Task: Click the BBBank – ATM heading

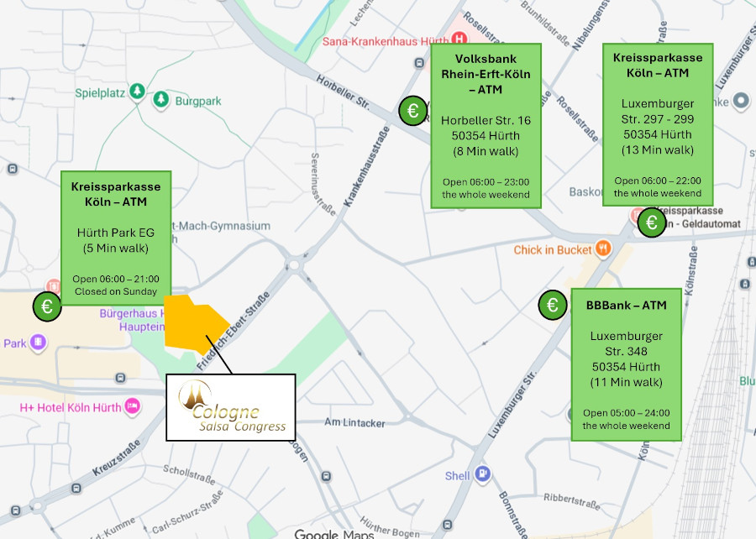Action: (x=627, y=306)
